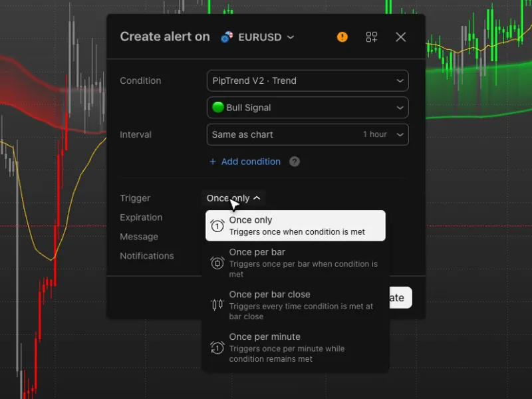The image size is (532, 399).
Task: Click the bar close candlestick icon
Action: coord(217,305)
